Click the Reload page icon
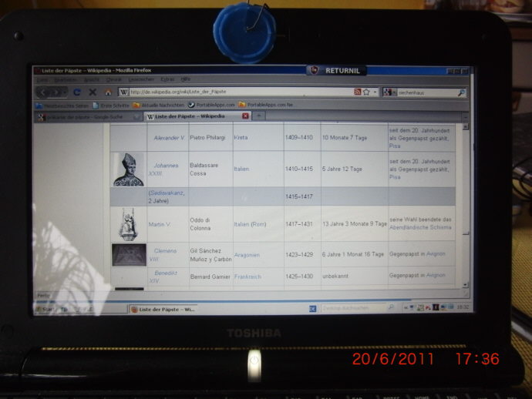The width and height of the screenshot is (532, 399). point(77,92)
